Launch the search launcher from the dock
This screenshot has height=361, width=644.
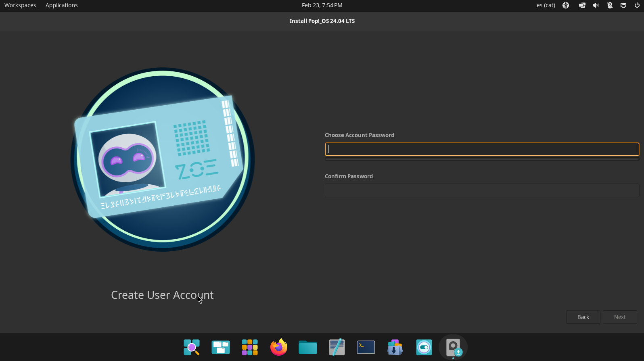click(x=192, y=347)
